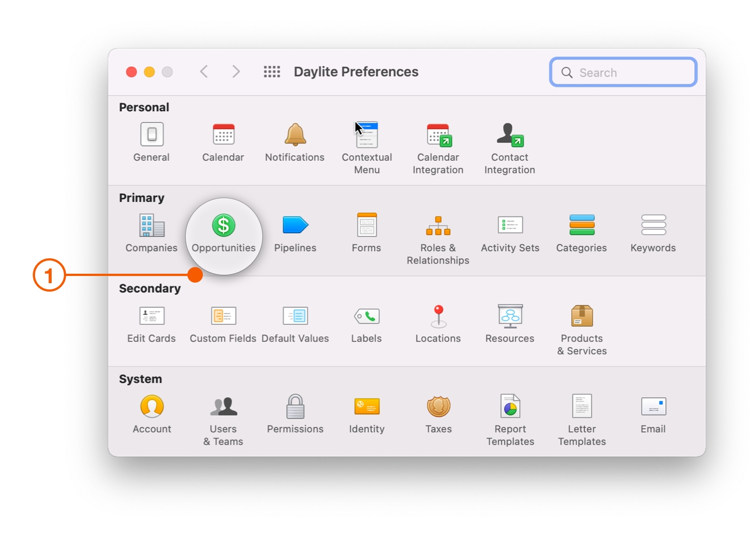
Task: Select the Calendar Integration icon
Action: [438, 135]
